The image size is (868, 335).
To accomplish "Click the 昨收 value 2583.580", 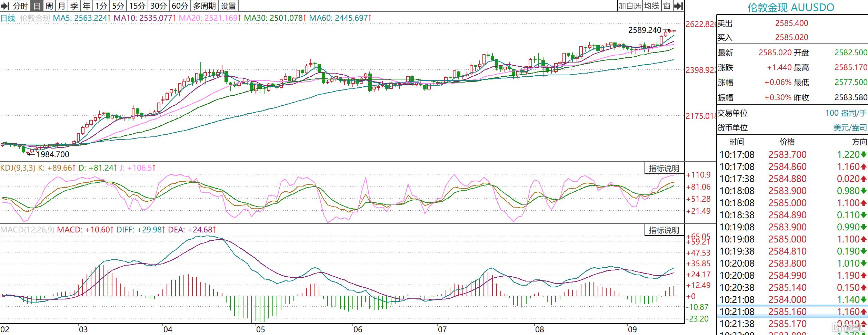I will pyautogui.click(x=851, y=97).
